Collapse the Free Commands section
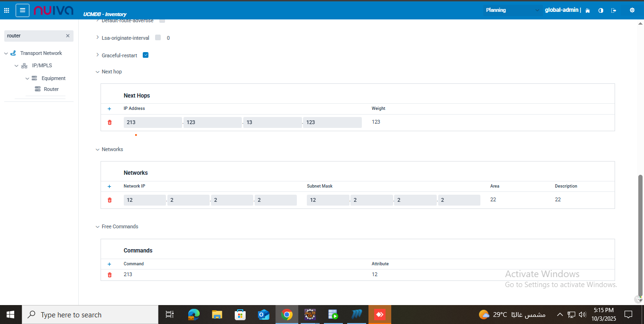Screen dimensions: 644x324 tap(98, 227)
